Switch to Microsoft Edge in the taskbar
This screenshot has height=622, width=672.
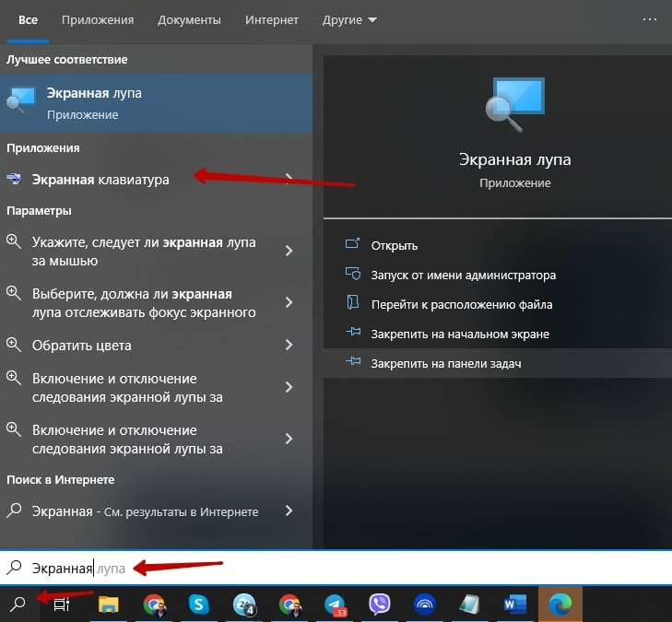(560, 604)
